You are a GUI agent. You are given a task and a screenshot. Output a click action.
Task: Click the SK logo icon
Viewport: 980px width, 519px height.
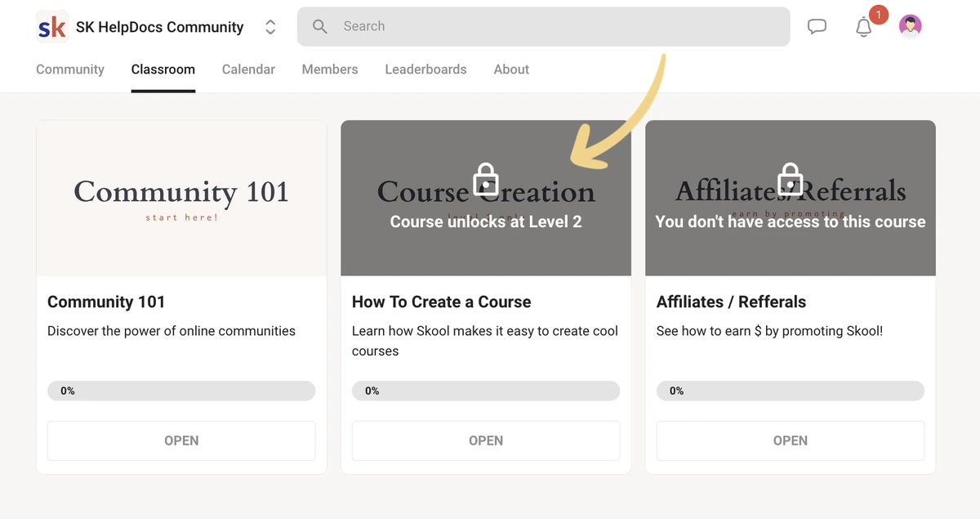(52, 27)
